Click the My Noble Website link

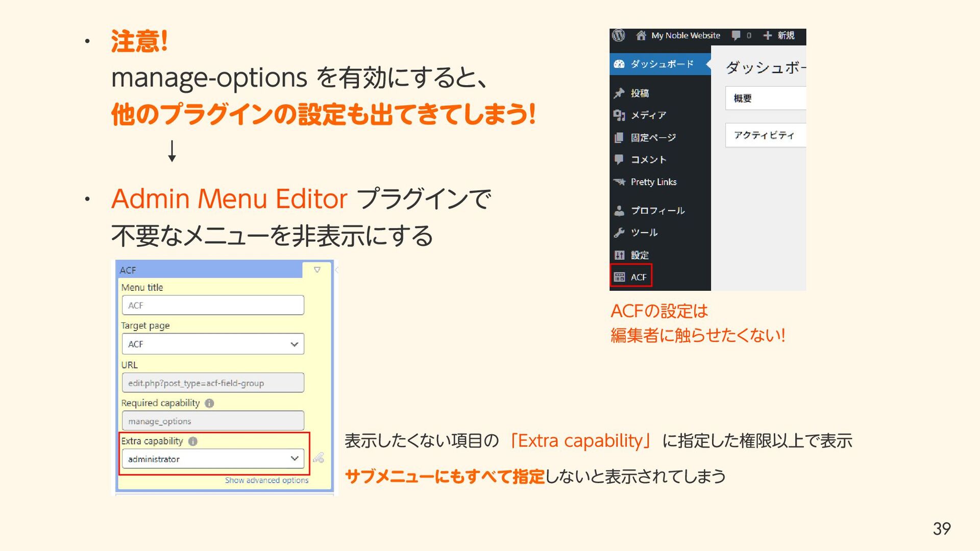point(685,36)
